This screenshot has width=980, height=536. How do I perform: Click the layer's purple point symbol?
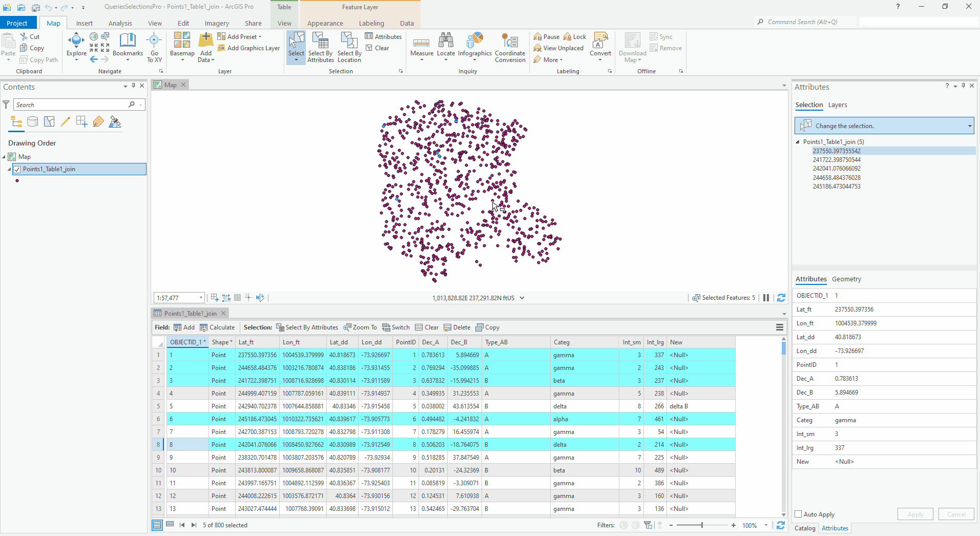click(x=17, y=181)
